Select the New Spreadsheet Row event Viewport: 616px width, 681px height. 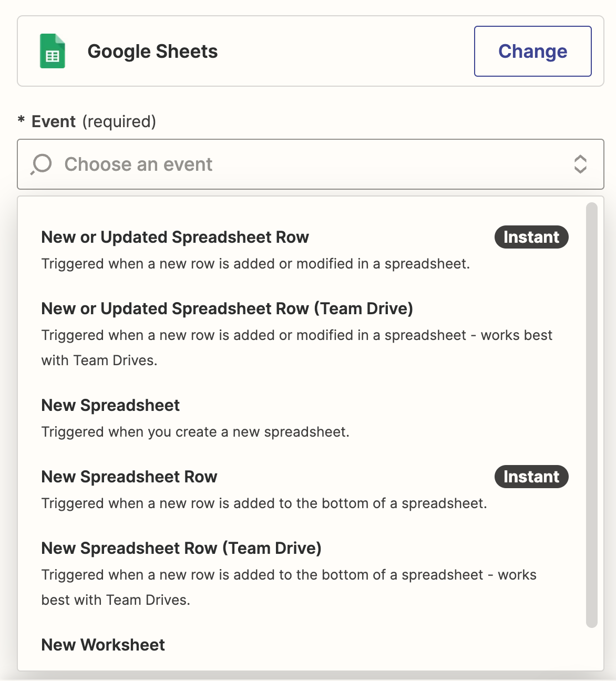(x=305, y=489)
